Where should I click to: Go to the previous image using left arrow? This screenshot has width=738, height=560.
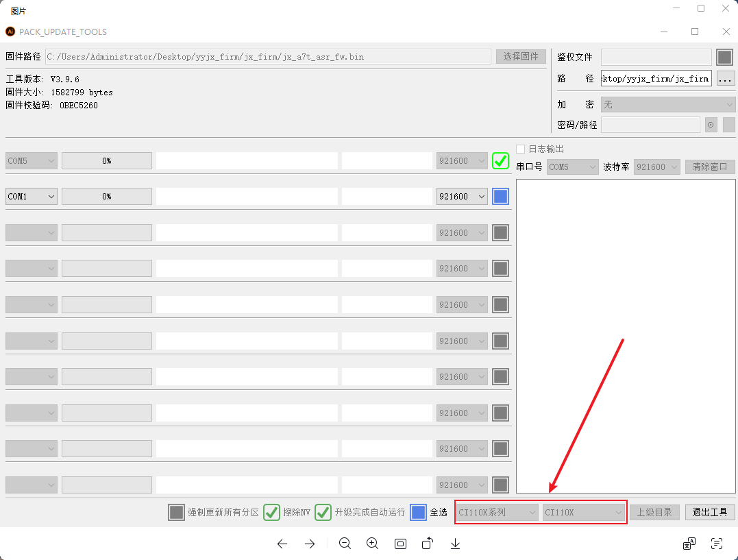(x=282, y=544)
